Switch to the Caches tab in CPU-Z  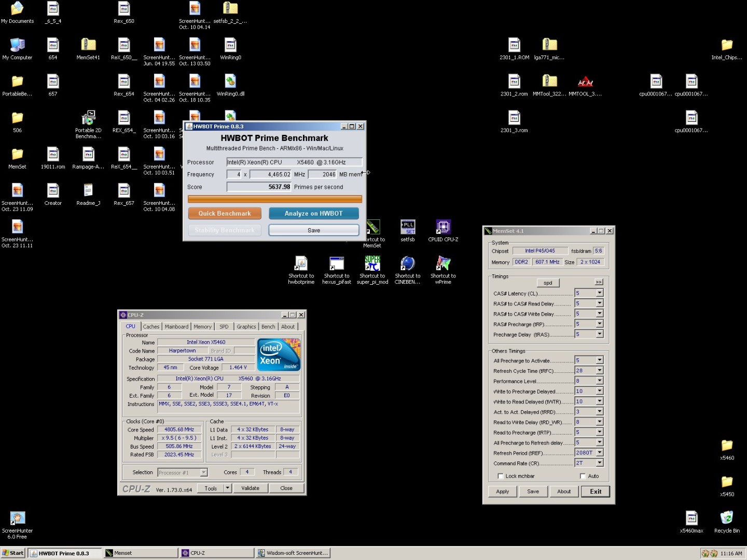point(151,327)
